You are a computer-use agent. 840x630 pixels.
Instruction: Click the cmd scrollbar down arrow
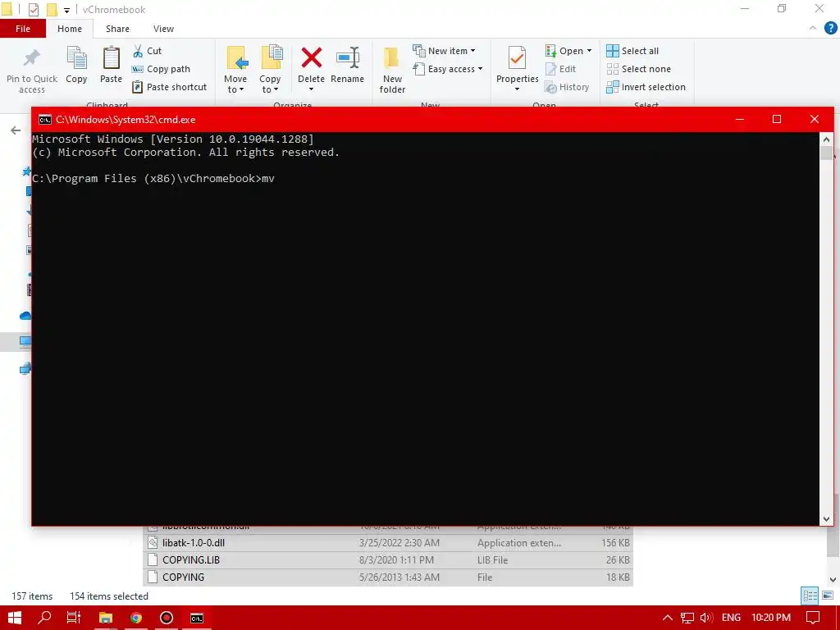click(x=826, y=518)
